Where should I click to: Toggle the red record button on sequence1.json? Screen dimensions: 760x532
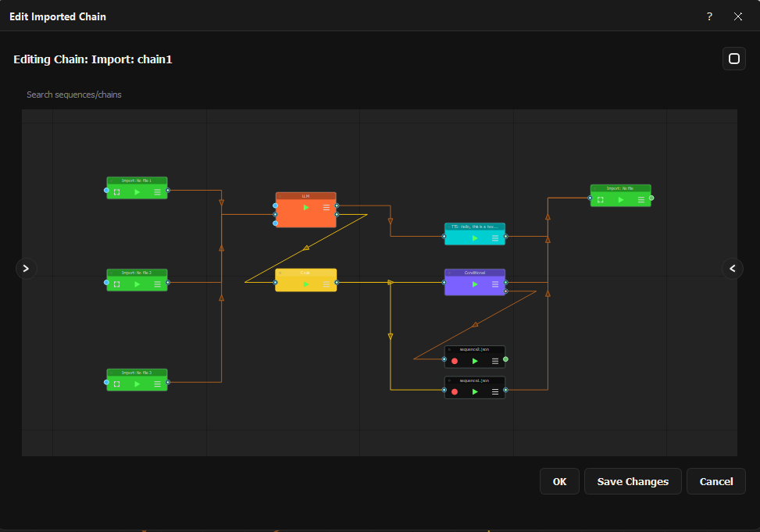pyautogui.click(x=455, y=392)
